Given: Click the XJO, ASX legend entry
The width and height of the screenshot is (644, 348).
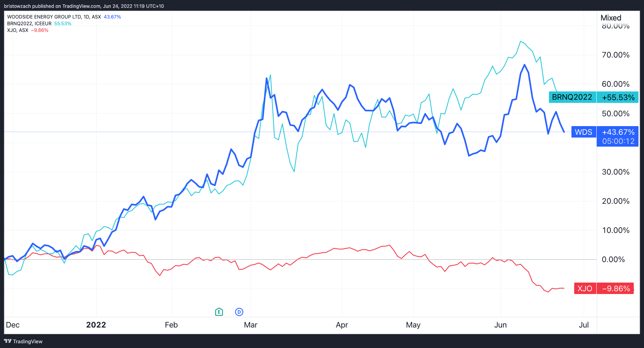Looking at the screenshot, I should tap(18, 30).
